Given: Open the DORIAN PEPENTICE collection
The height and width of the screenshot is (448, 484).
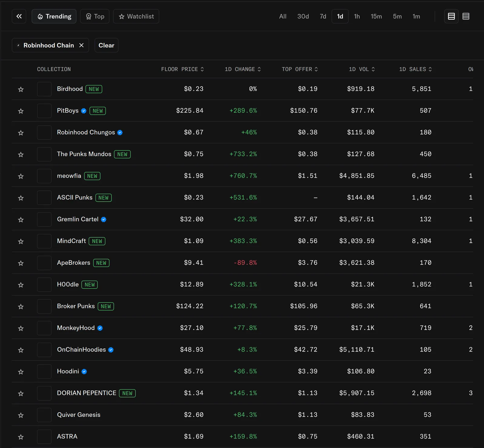Looking at the screenshot, I should pyautogui.click(x=87, y=393).
